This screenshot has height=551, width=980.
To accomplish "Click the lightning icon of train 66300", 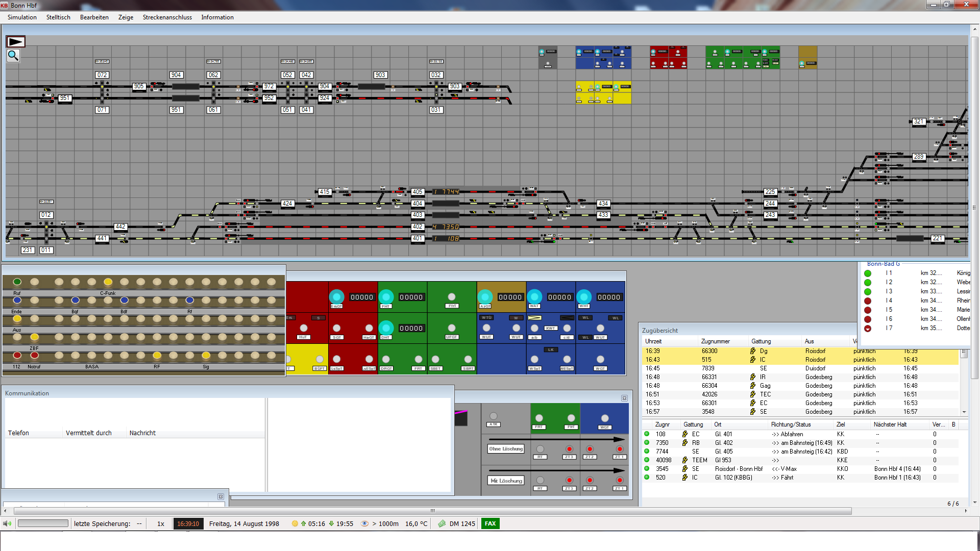I will click(753, 351).
